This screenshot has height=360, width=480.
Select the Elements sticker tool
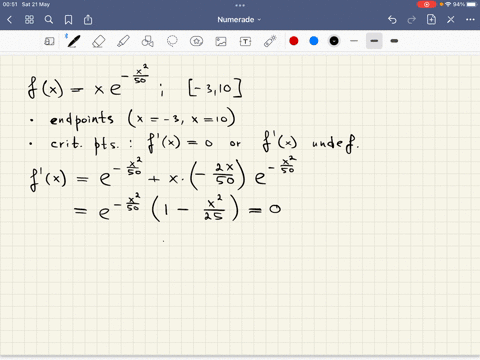[x=196, y=41]
